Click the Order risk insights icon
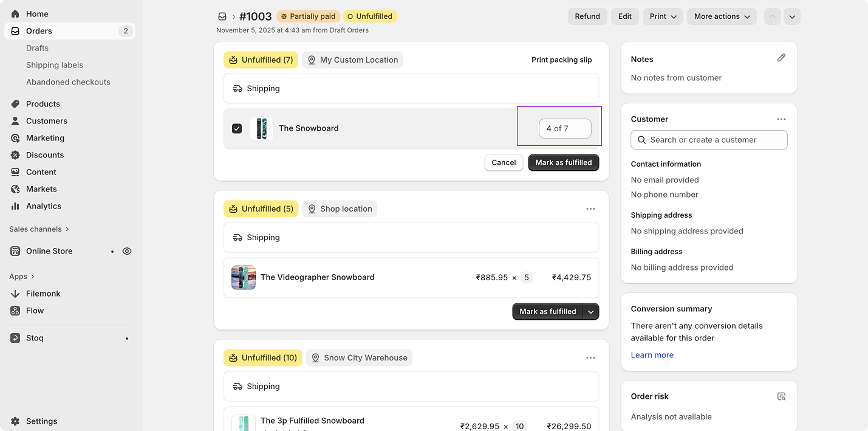Viewport: 868px width, 431px height. click(x=782, y=396)
